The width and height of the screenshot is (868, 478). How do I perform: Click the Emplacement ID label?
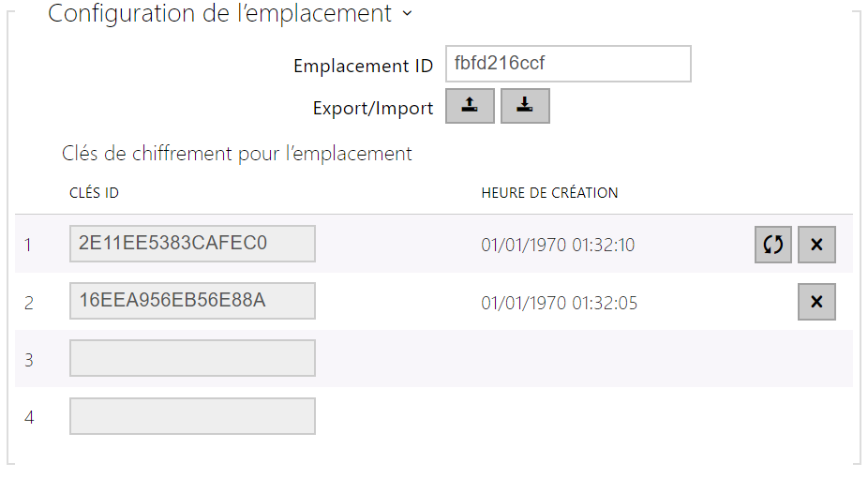[x=363, y=66]
